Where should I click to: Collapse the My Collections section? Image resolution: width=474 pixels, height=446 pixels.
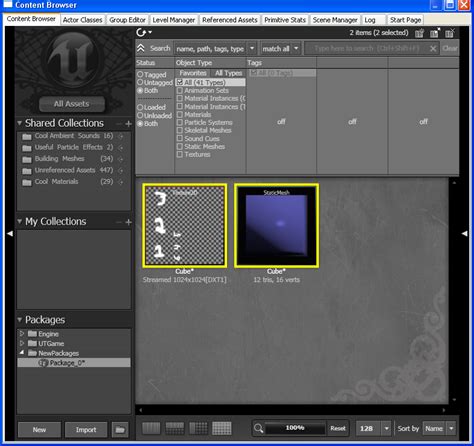20,221
